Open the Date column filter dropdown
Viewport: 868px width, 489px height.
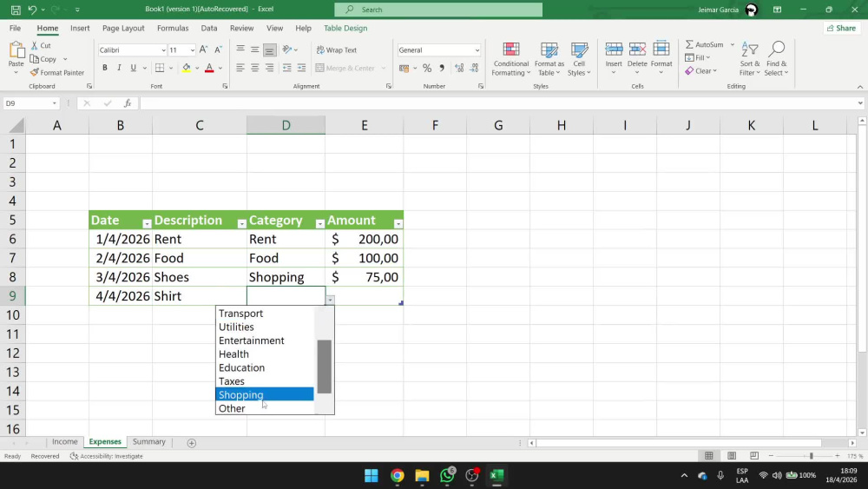[147, 224]
